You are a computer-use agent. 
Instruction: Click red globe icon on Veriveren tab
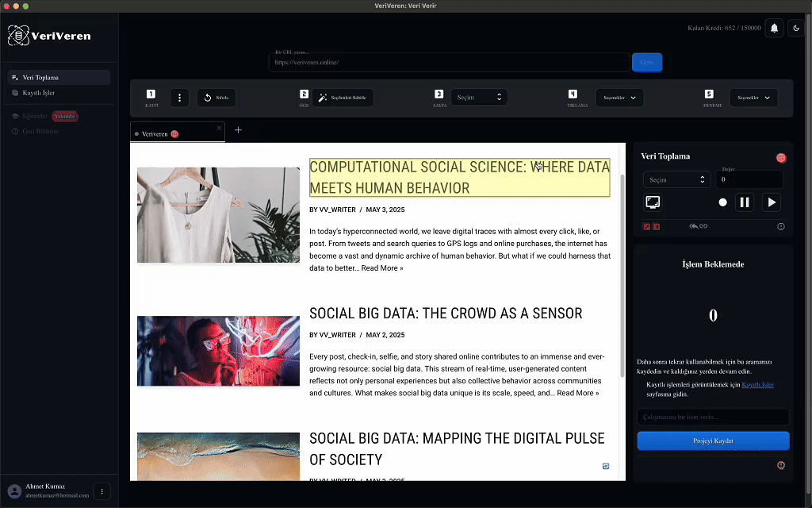coord(174,133)
